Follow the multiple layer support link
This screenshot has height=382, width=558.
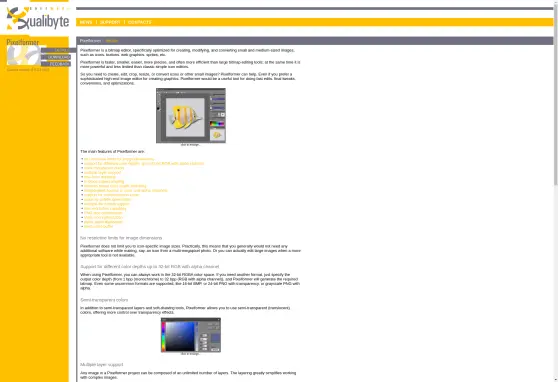pyautogui.click(x=102, y=172)
